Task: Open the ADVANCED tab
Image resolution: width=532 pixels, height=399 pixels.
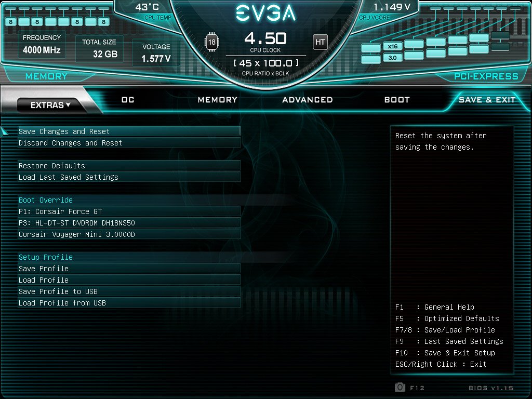Action: pyautogui.click(x=308, y=100)
